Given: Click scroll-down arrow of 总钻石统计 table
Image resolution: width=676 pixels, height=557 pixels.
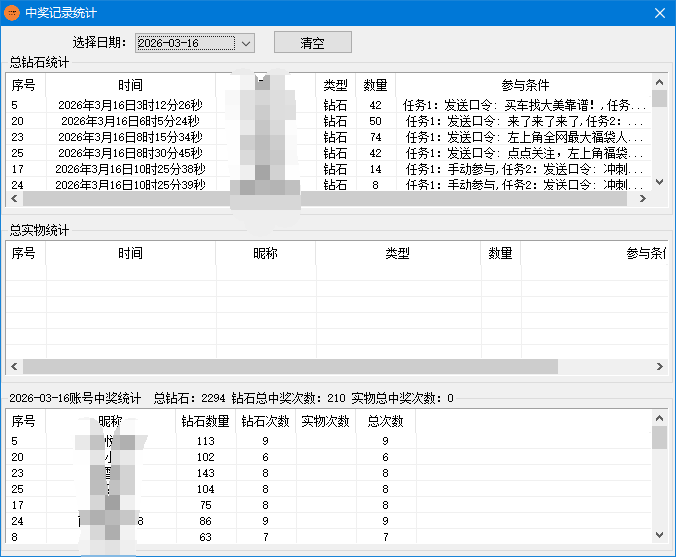Looking at the screenshot, I should pyautogui.click(x=660, y=183).
